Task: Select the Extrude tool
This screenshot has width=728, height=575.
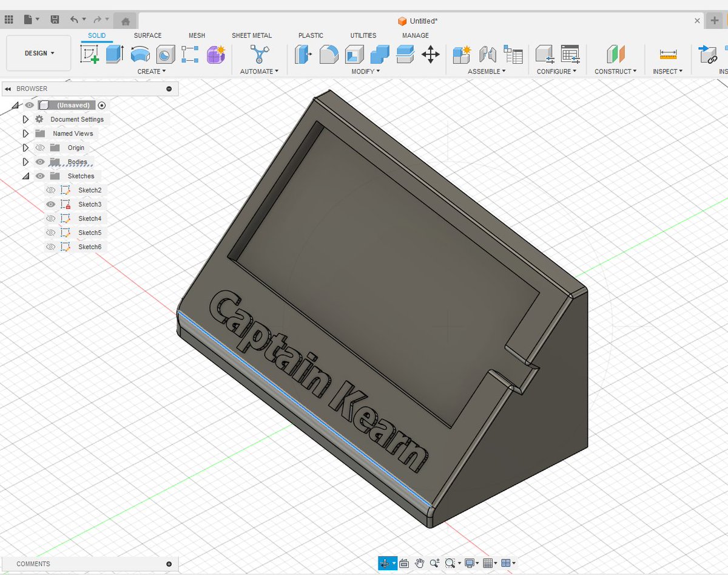Action: click(x=115, y=55)
